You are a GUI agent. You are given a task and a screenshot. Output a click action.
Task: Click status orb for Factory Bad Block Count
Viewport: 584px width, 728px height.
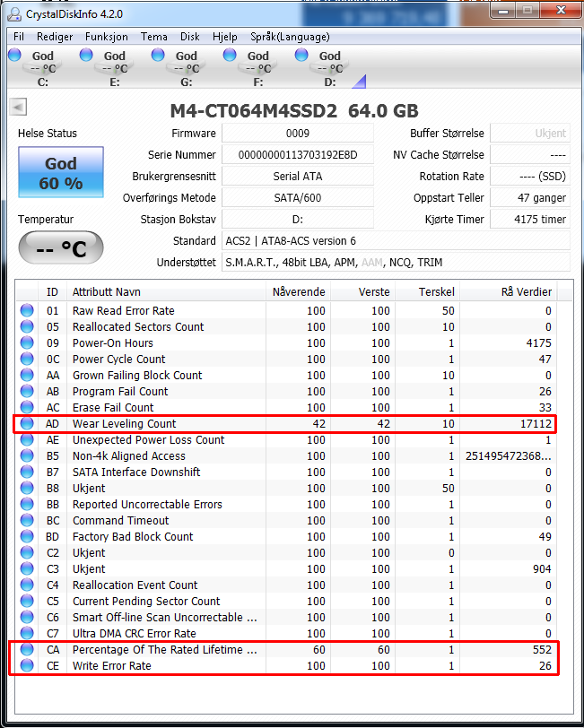(x=27, y=536)
